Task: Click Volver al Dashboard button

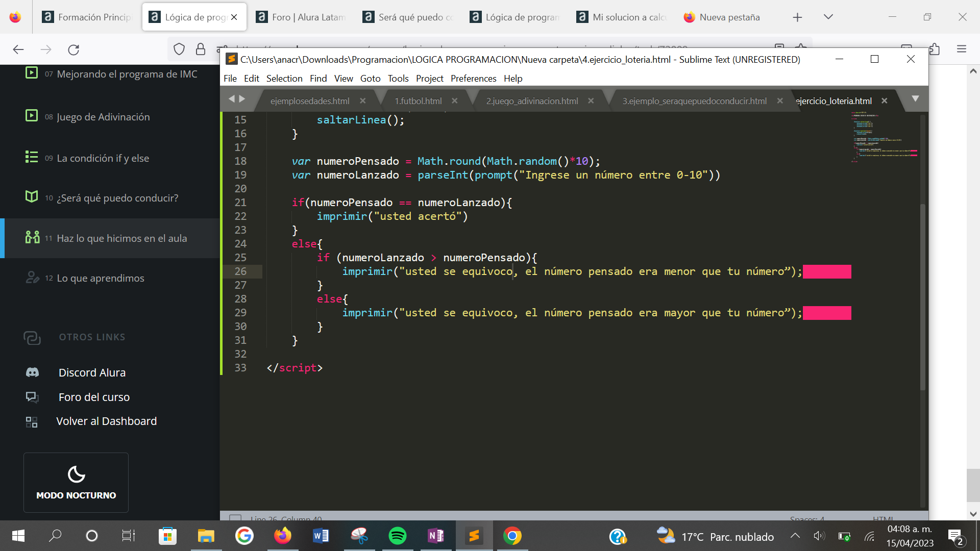Action: point(107,420)
